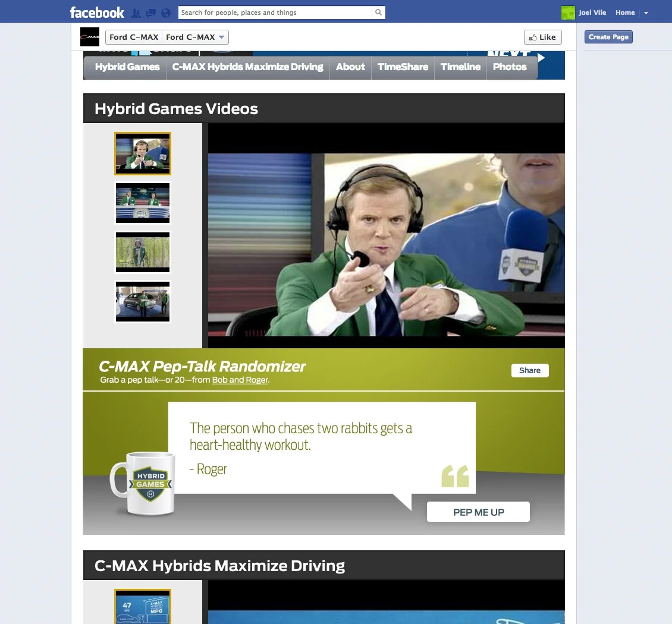Click the '- Roger' attribution
This screenshot has height=624, width=672.
tap(208, 469)
